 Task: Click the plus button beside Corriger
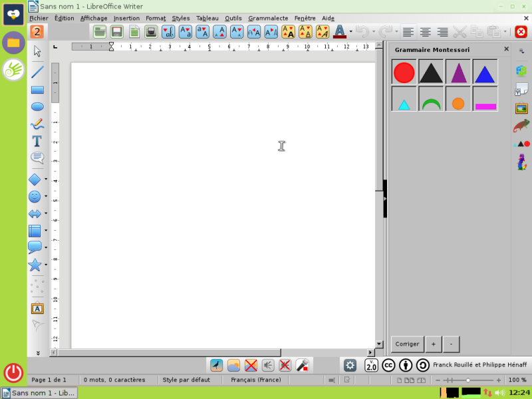coord(434,344)
